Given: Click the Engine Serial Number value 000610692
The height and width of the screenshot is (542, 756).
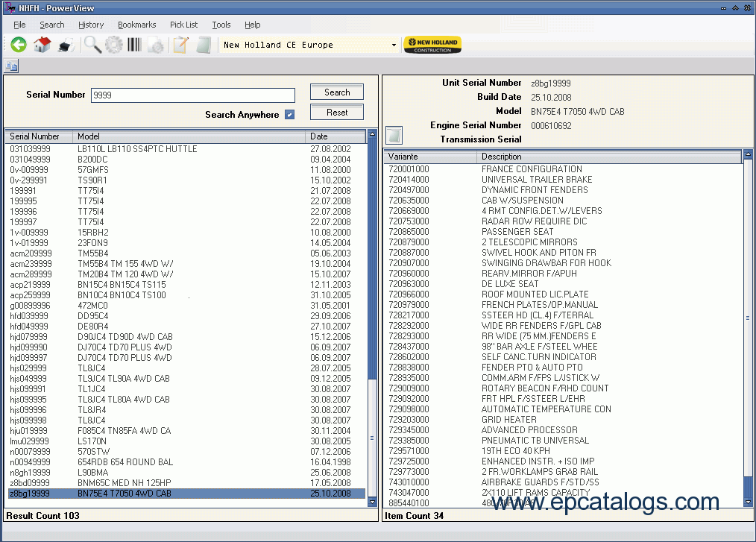Looking at the screenshot, I should (x=551, y=126).
